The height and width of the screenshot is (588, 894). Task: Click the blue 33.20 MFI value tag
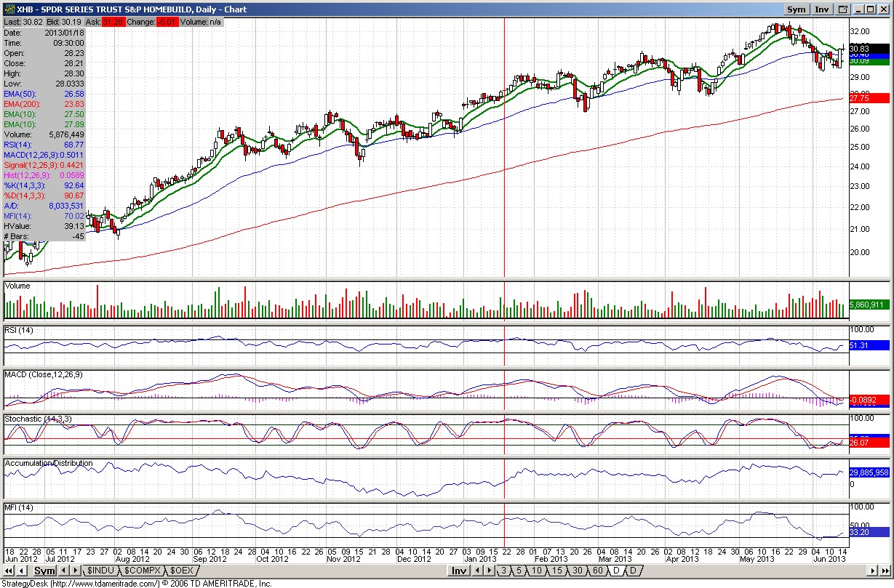869,532
